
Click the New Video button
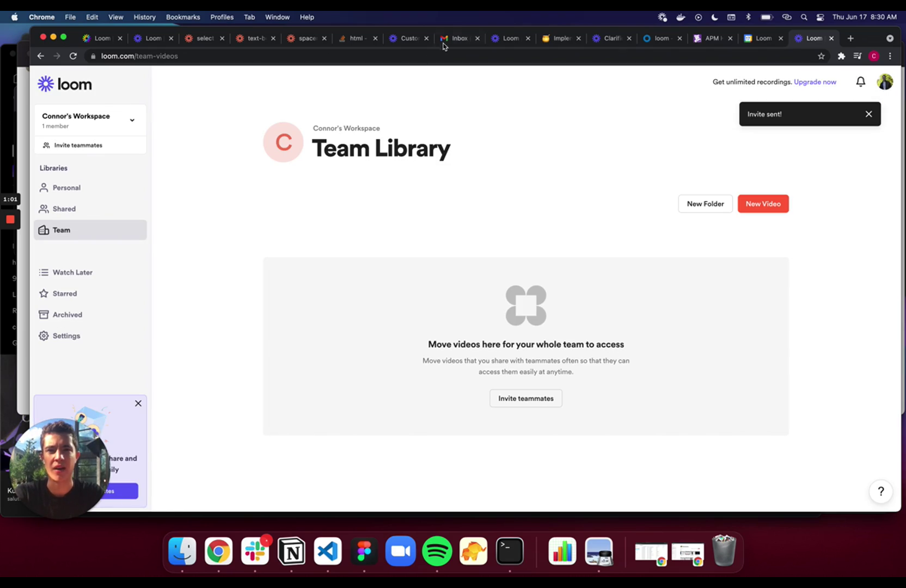763,204
